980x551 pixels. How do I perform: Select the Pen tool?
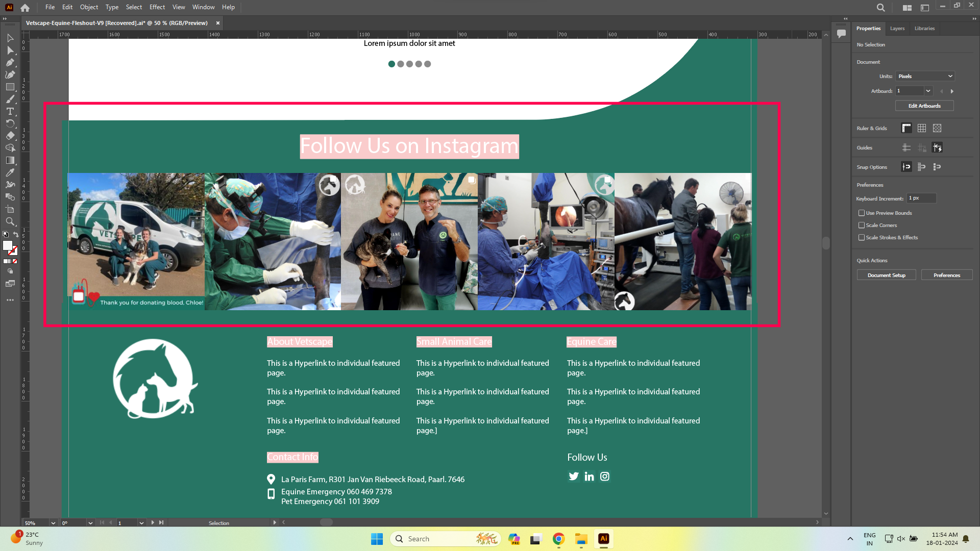[x=10, y=62]
